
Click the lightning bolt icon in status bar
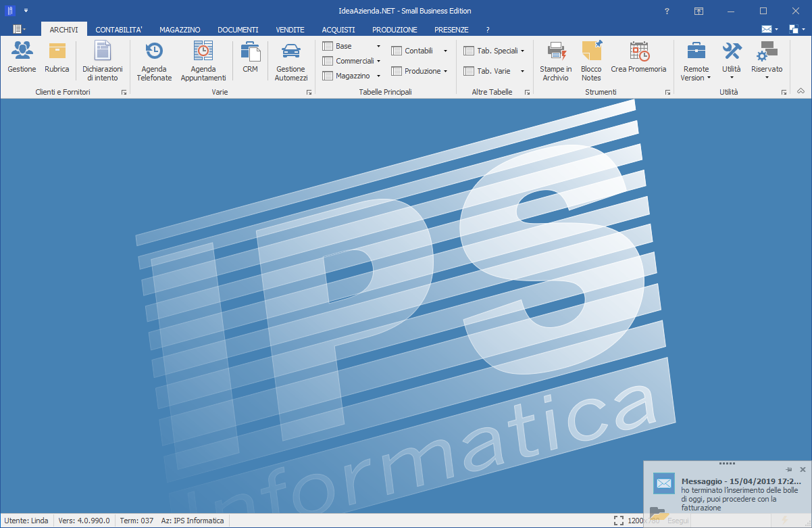click(785, 521)
